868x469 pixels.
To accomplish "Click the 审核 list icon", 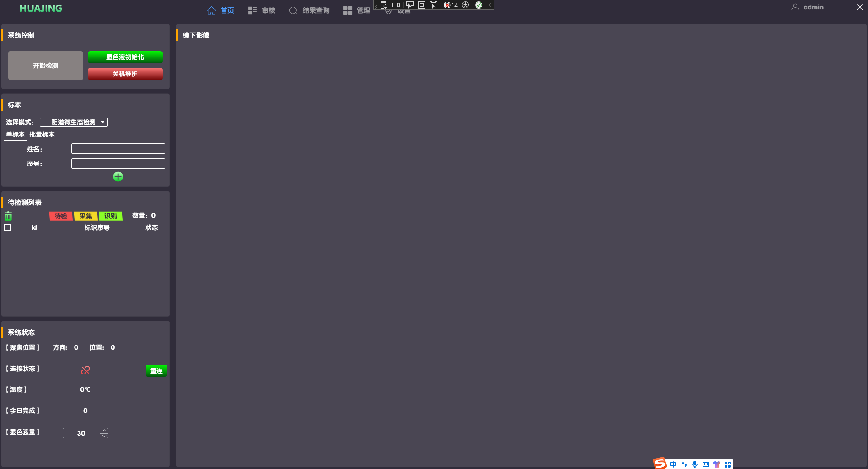I will (252, 10).
